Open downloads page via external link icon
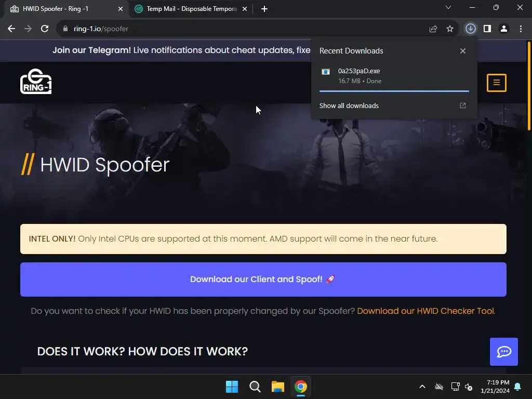 pos(463,105)
